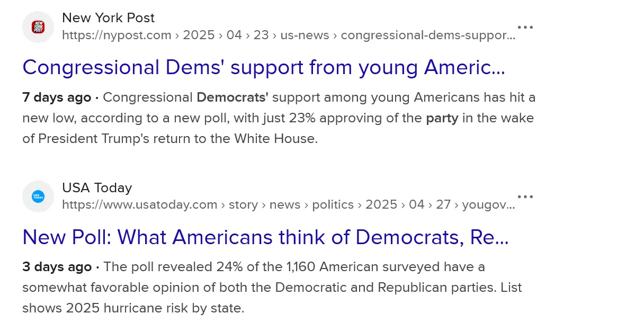Open the New Poll: What Americans think headline
Image resolution: width=644 pixels, height=331 pixels.
pos(265,237)
